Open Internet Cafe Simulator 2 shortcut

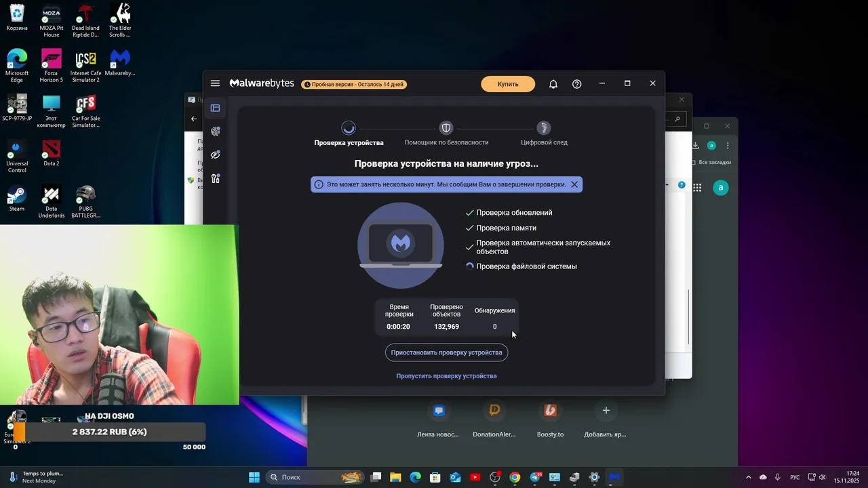pyautogui.click(x=85, y=66)
